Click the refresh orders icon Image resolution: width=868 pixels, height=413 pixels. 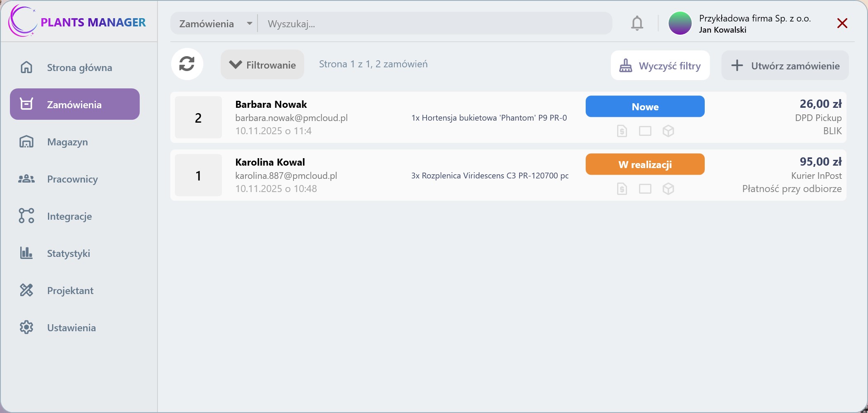187,64
